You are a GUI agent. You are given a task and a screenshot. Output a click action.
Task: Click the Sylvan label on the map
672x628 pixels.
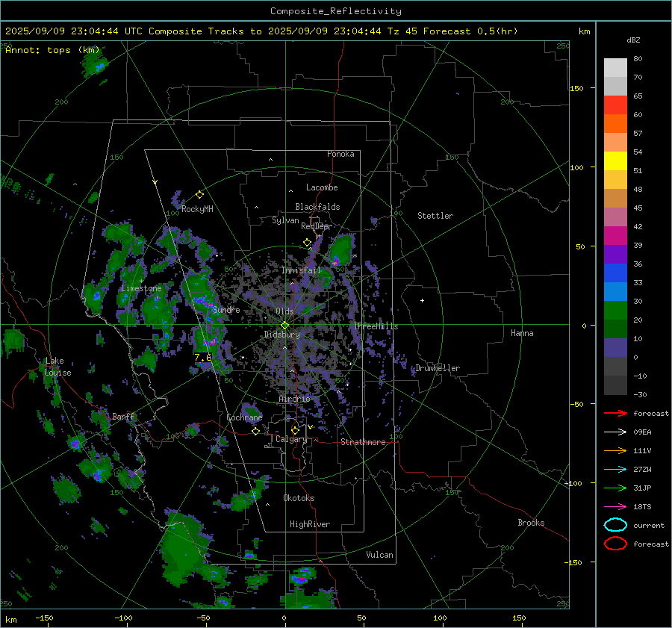pyautogui.click(x=285, y=220)
